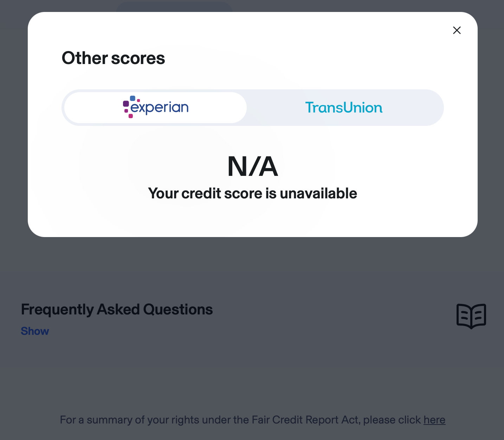The image size is (504, 440).
Task: Click the partially hidden button above the dialog
Action: click(x=174, y=7)
